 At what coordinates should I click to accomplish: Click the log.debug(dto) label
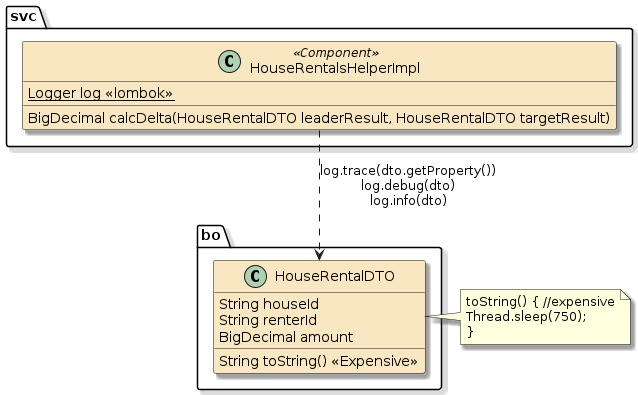[x=408, y=185]
